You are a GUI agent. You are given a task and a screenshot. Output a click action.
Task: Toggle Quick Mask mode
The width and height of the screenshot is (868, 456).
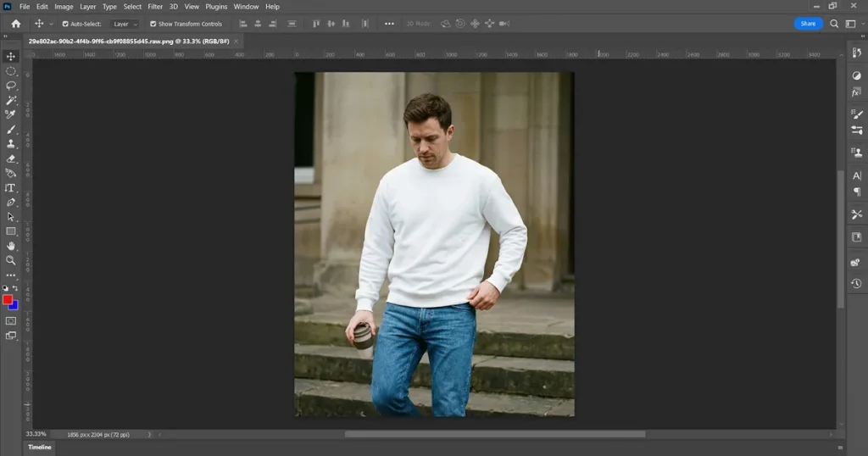tap(10, 321)
